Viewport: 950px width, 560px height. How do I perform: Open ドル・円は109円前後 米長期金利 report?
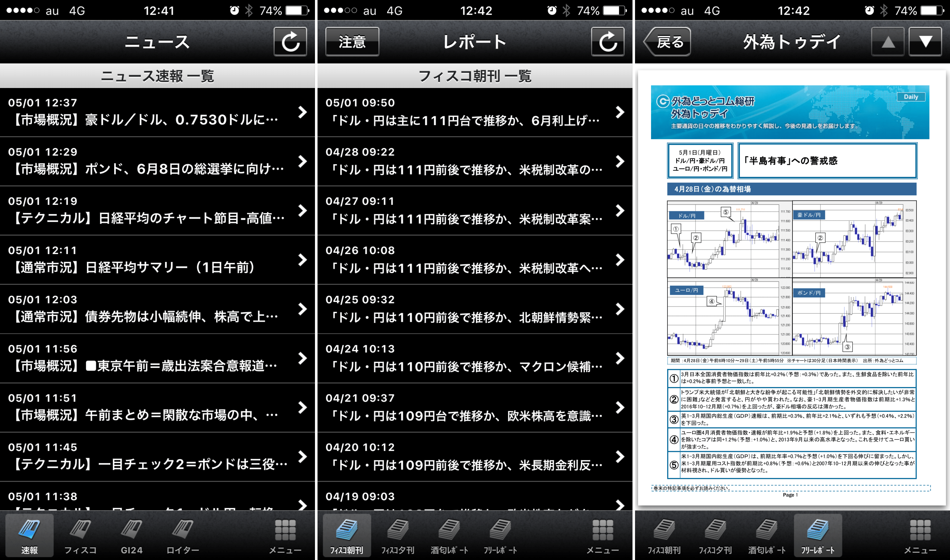tap(475, 457)
